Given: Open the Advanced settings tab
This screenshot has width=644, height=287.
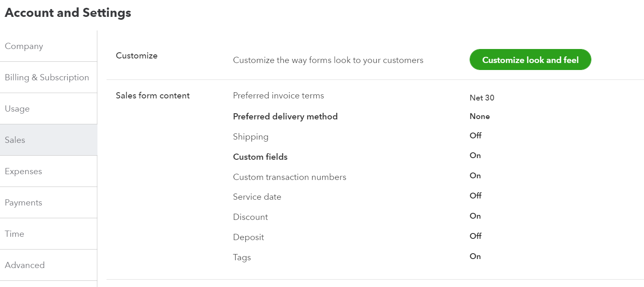Looking at the screenshot, I should coord(49,265).
